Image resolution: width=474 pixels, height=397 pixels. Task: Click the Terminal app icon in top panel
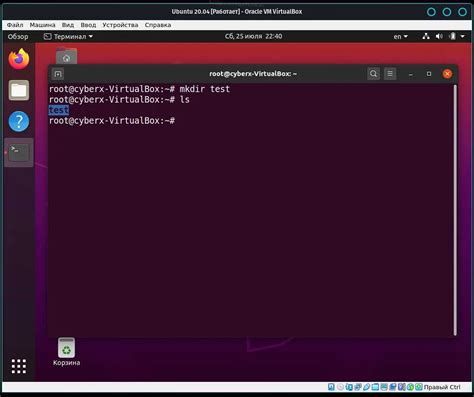pos(48,36)
